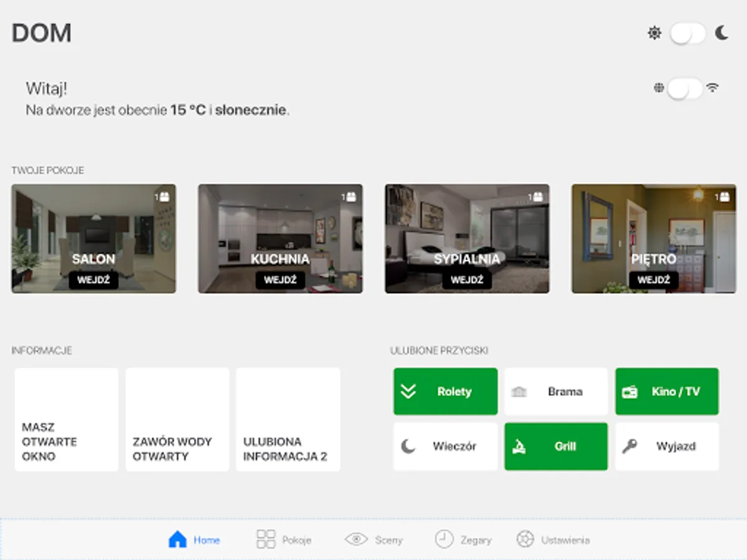Click the globe icon beside connection switch

(659, 88)
